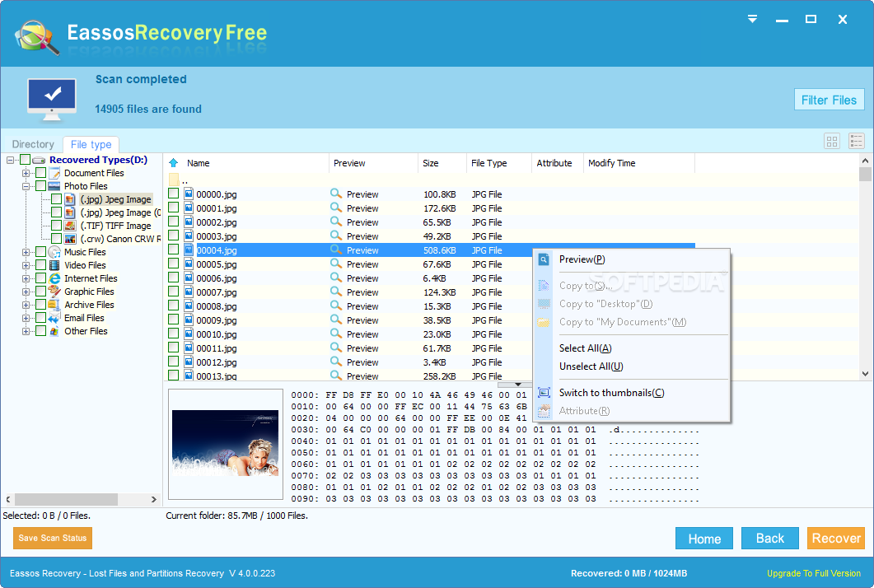The image size is (874, 588).
Task: Click the Other Files icon
Action: click(54, 331)
